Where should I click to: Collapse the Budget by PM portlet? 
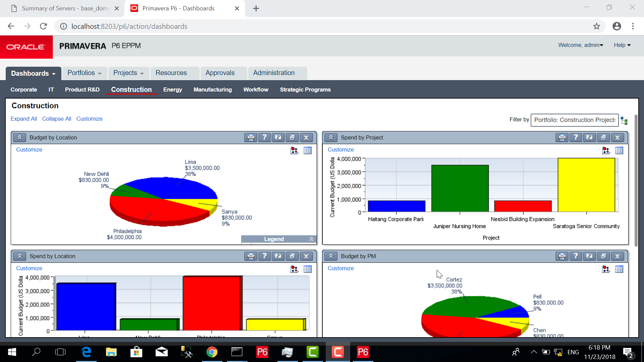click(331, 256)
